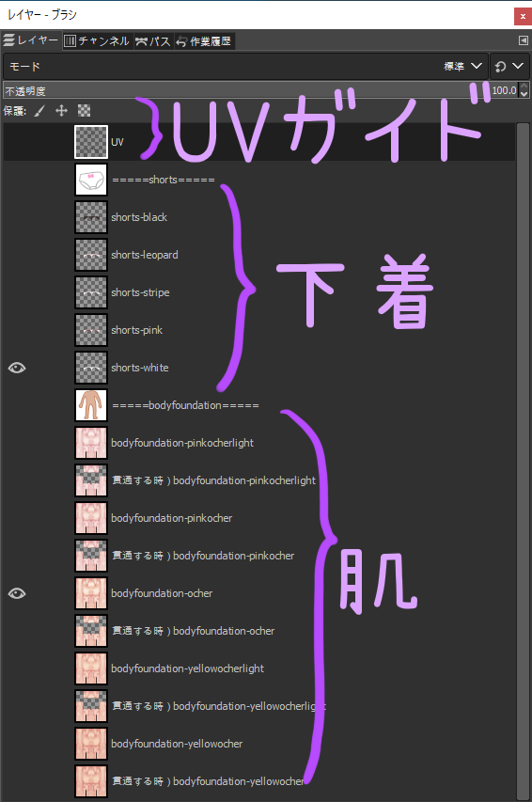Toggle lock alpha channel checkerboard icon
This screenshot has width=532, height=802.
(x=84, y=111)
